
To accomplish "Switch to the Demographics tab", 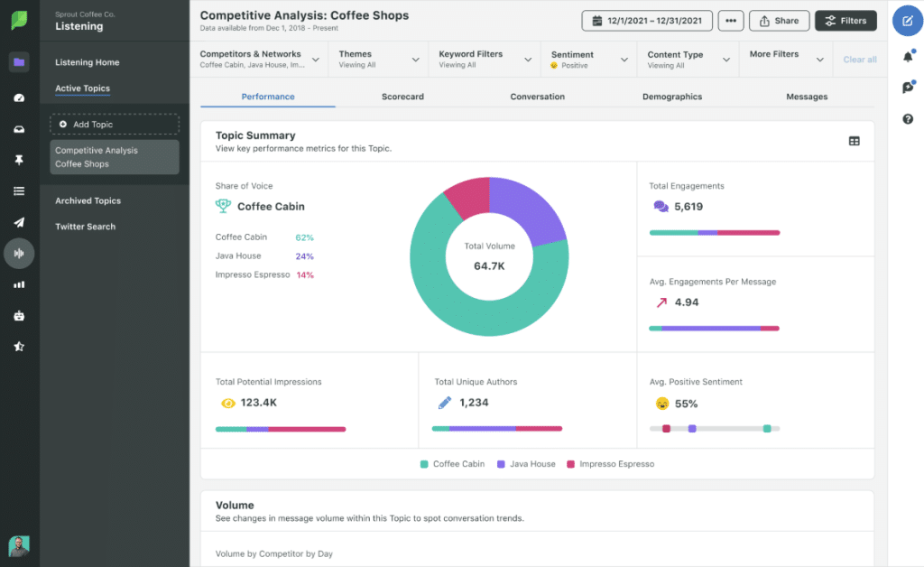I will click(671, 96).
